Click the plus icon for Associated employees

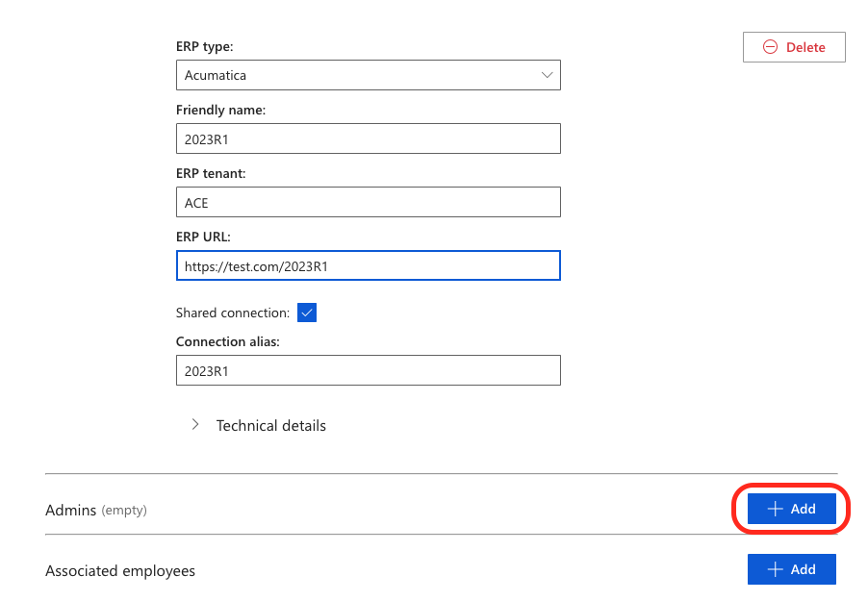(775, 569)
